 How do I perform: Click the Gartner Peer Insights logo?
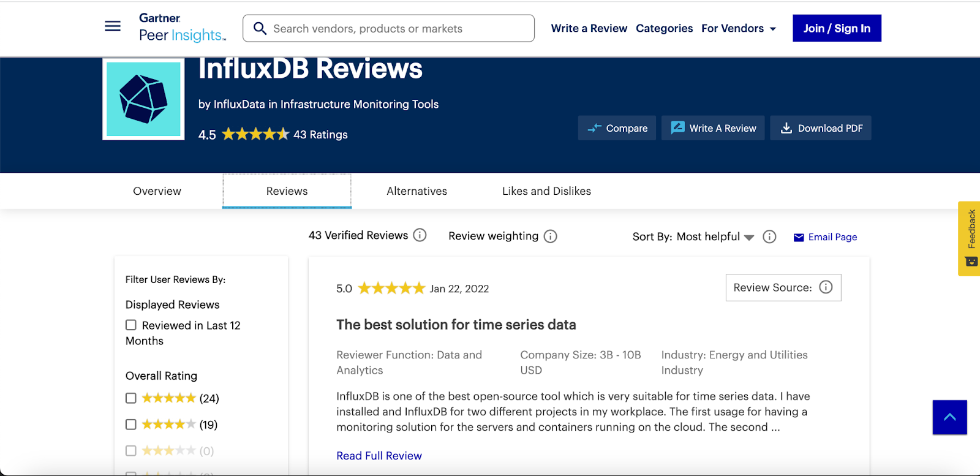183,28
